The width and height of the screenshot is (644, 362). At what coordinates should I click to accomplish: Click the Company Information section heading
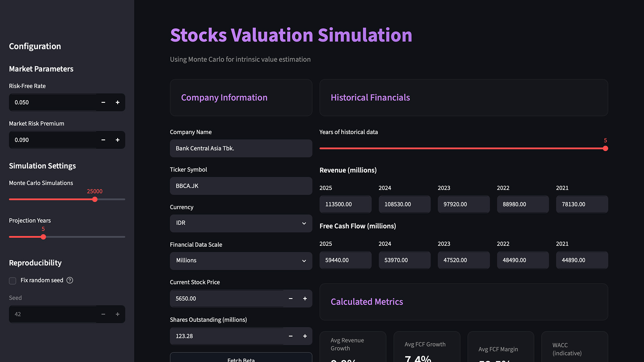(224, 97)
